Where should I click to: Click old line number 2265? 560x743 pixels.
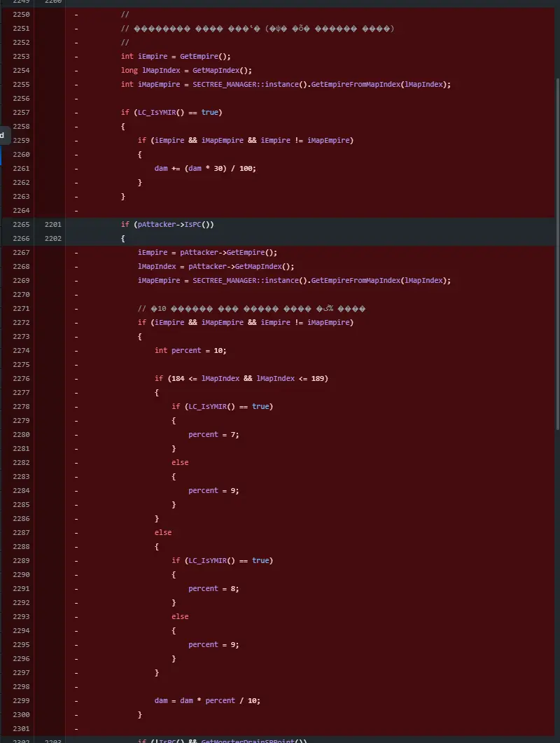coord(21,225)
